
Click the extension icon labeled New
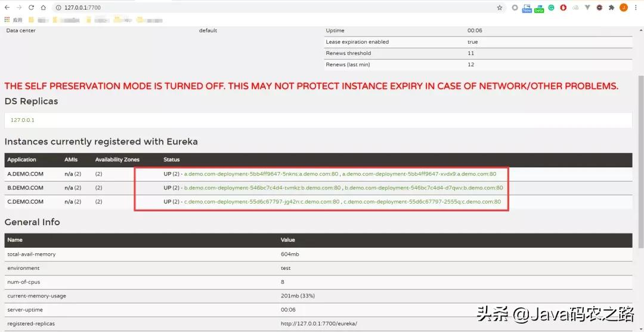[527, 8]
